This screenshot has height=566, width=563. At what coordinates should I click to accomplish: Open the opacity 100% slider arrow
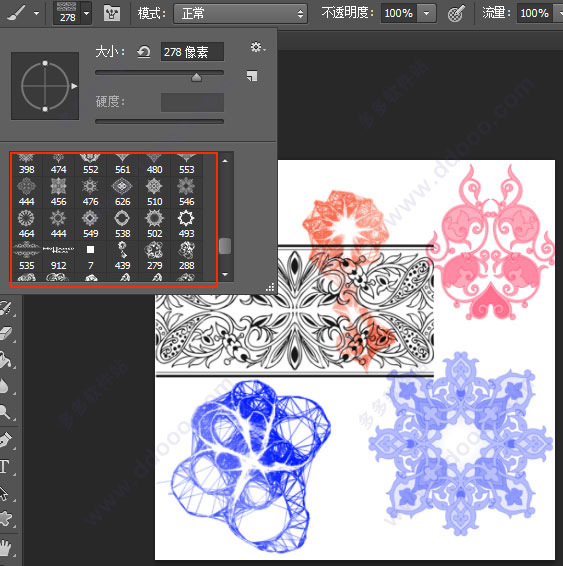pyautogui.click(x=427, y=13)
